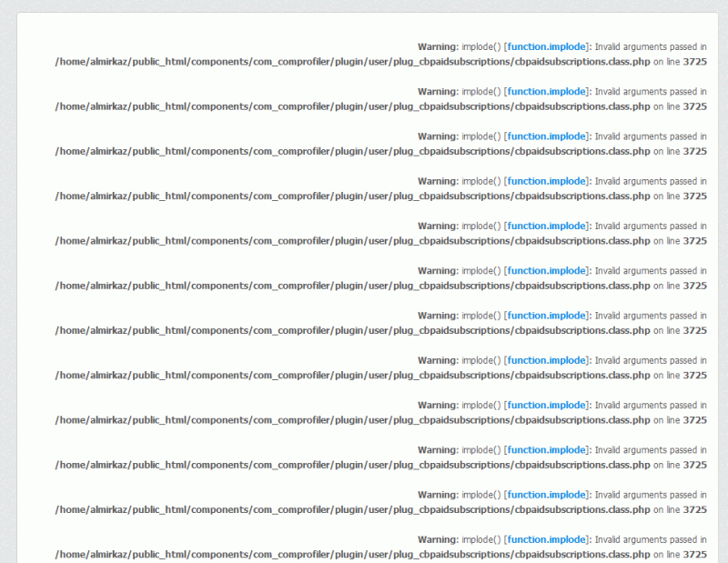Follow the sixth function.implode link

546,271
